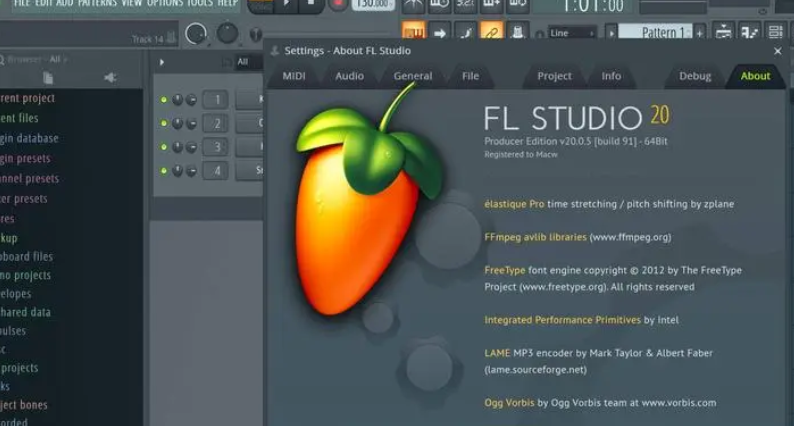This screenshot has height=426, width=794.
Task: Click the 130.000 tempo display
Action: (x=373, y=4)
